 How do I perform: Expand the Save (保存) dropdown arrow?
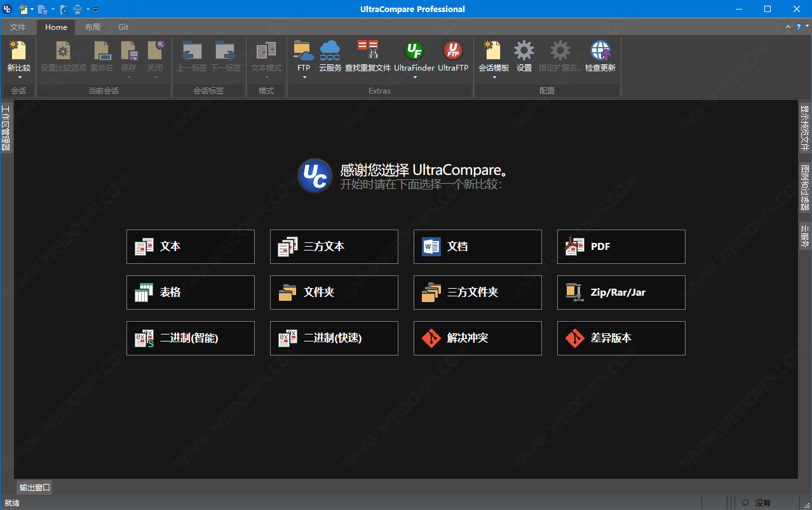tap(128, 78)
